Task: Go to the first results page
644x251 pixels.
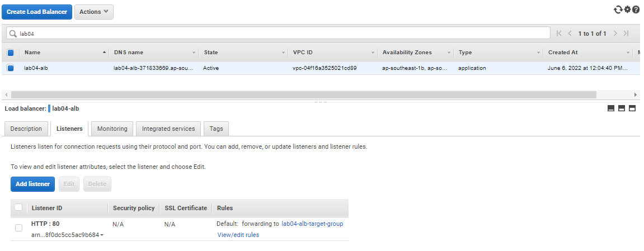Action: click(559, 34)
